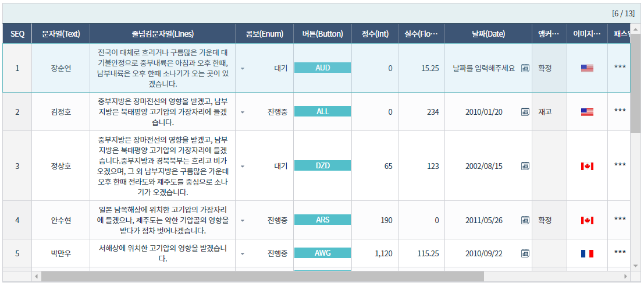
Task: Open calendar icon next to 2010/09/22
Action: pyautogui.click(x=525, y=253)
